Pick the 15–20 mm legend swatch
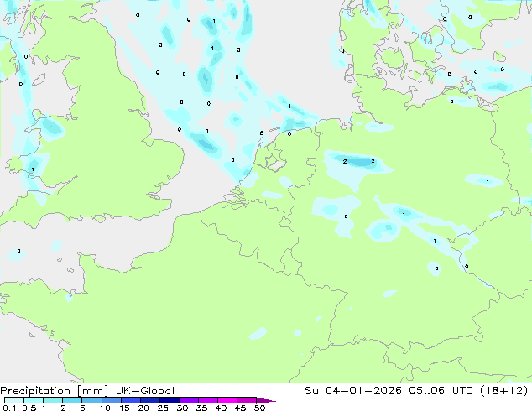Image resolution: width=532 pixels, height=411 pixels. click(131, 400)
